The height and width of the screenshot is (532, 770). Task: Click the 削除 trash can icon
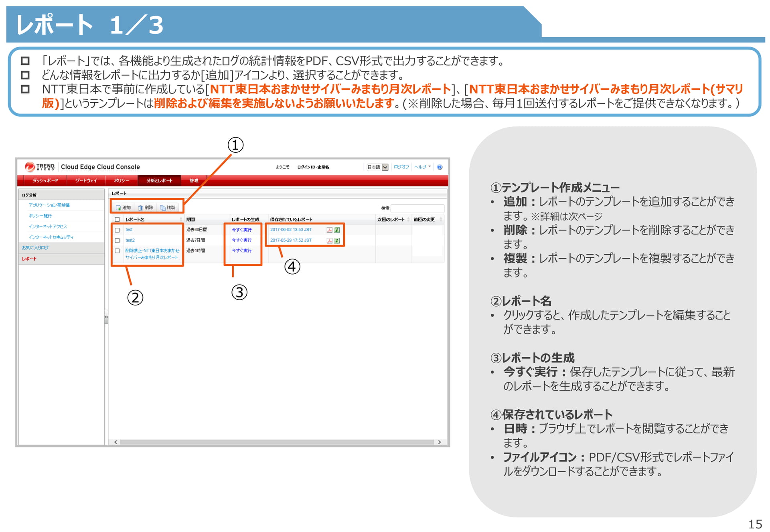[140, 208]
